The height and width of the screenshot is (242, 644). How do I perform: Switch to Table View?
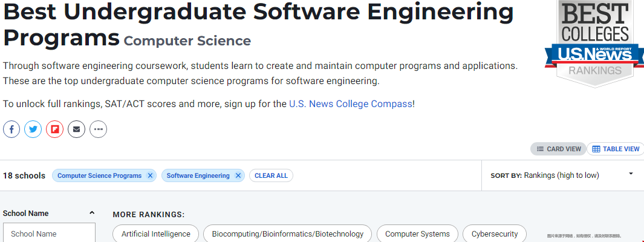pos(615,149)
